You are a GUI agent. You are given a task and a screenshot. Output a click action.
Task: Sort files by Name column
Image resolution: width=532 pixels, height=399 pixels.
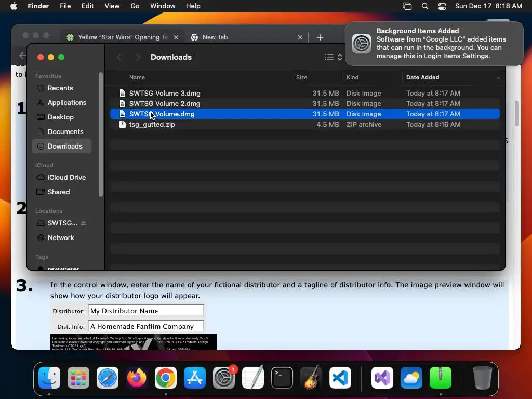tap(137, 78)
